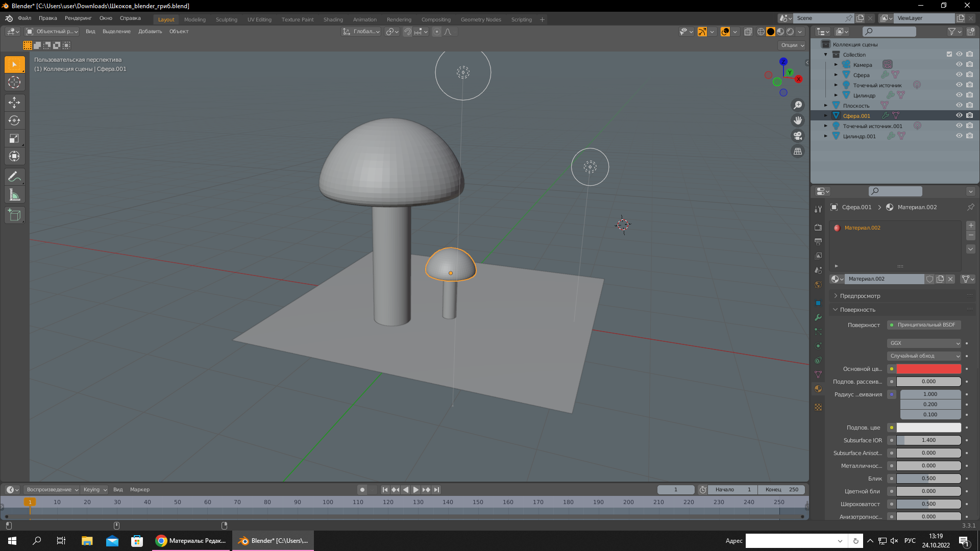
Task: Open Render properties tab
Action: click(818, 227)
